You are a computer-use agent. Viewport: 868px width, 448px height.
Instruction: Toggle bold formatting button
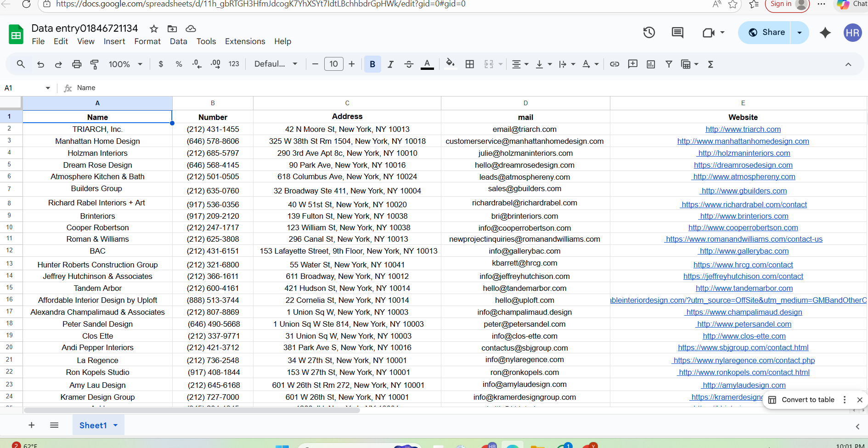pyautogui.click(x=372, y=64)
